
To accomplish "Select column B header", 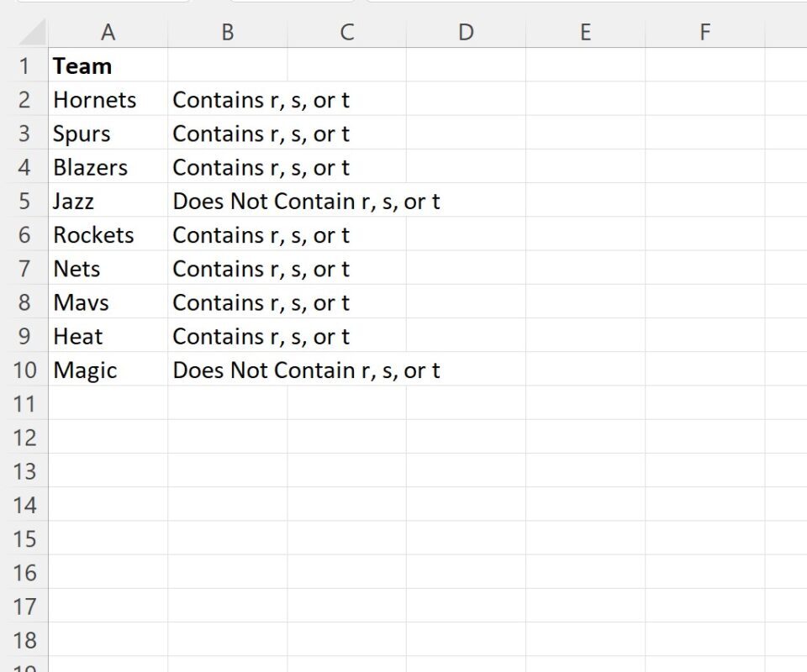I will coord(228,33).
